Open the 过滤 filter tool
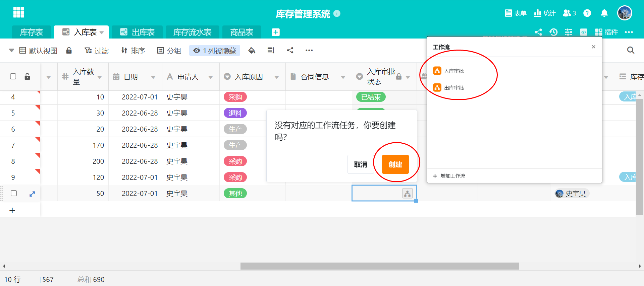Image resolution: width=644 pixels, height=286 pixels. click(x=97, y=51)
